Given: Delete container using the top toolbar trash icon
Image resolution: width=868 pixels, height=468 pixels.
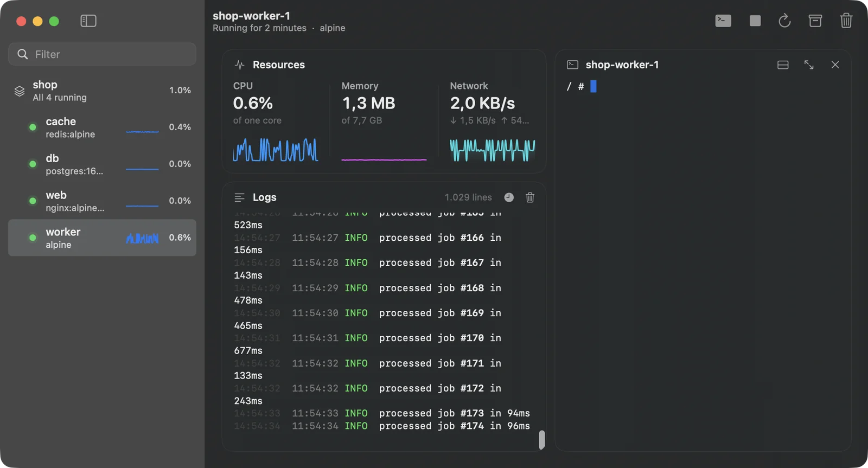Looking at the screenshot, I should click(846, 21).
